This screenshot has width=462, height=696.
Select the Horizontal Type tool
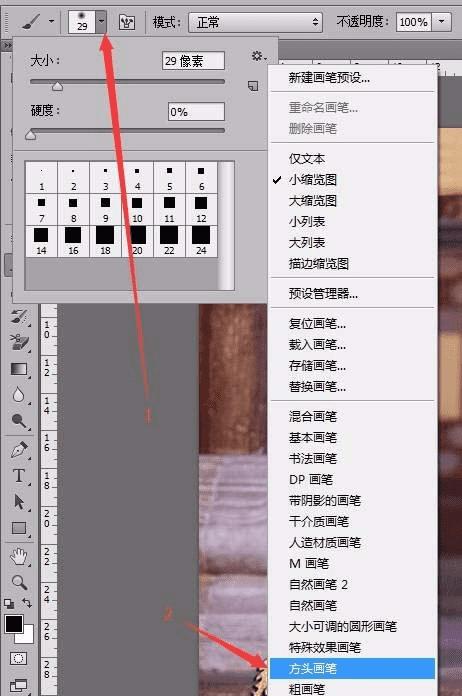pyautogui.click(x=19, y=476)
